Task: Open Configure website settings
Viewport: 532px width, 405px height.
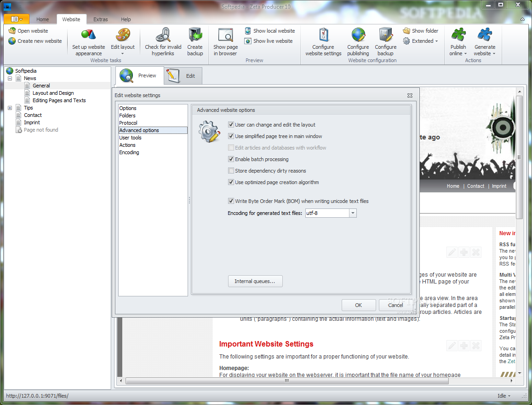Action: pyautogui.click(x=323, y=42)
